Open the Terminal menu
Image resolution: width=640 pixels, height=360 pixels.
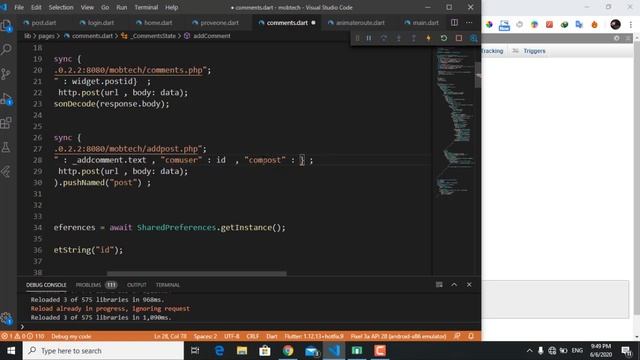(x=146, y=7)
